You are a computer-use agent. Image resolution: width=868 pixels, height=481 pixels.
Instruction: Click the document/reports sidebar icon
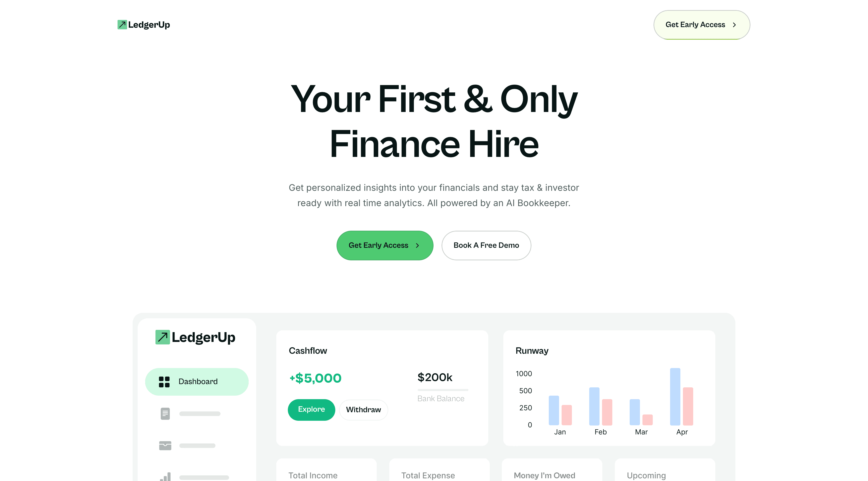pos(165,413)
